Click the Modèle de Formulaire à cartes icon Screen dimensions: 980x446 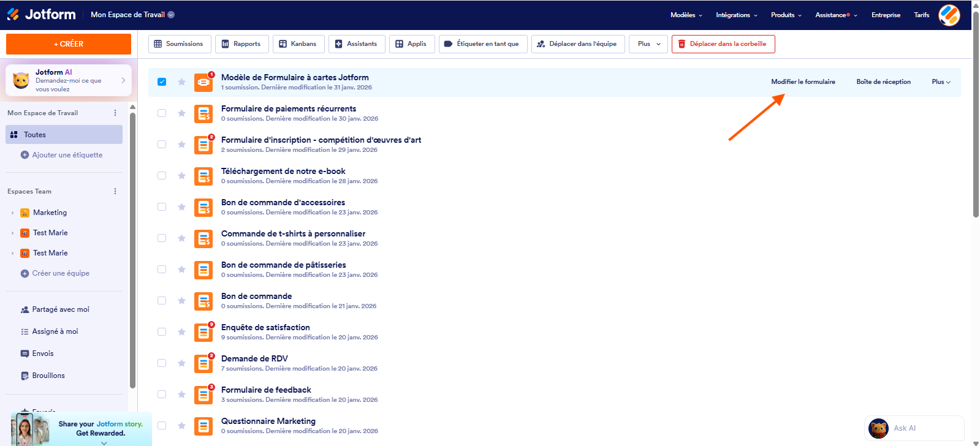tap(203, 82)
